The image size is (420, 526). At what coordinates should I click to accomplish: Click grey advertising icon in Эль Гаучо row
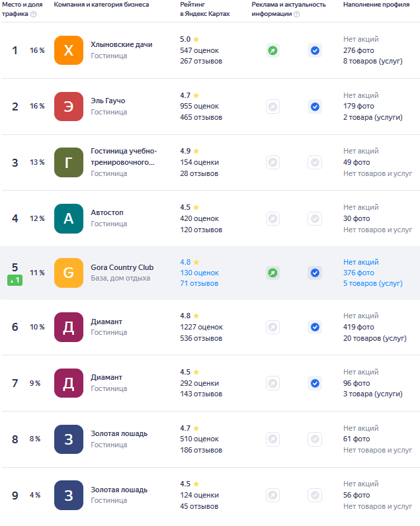(273, 107)
